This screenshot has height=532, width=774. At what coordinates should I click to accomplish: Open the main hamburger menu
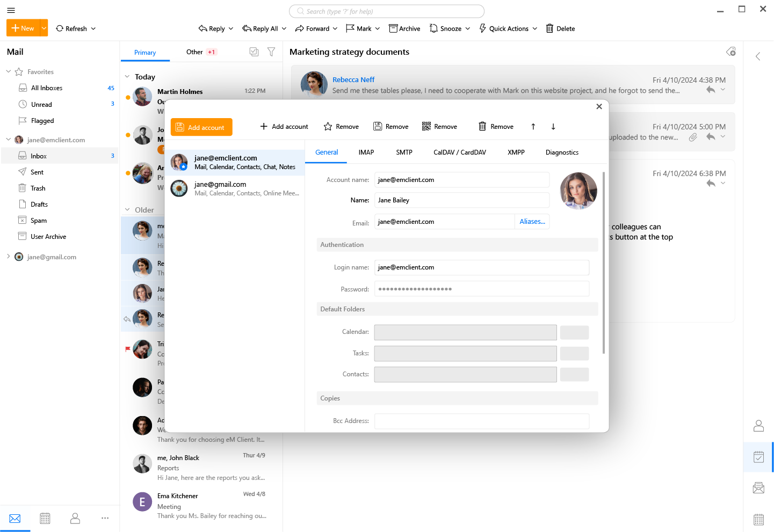[x=11, y=10]
